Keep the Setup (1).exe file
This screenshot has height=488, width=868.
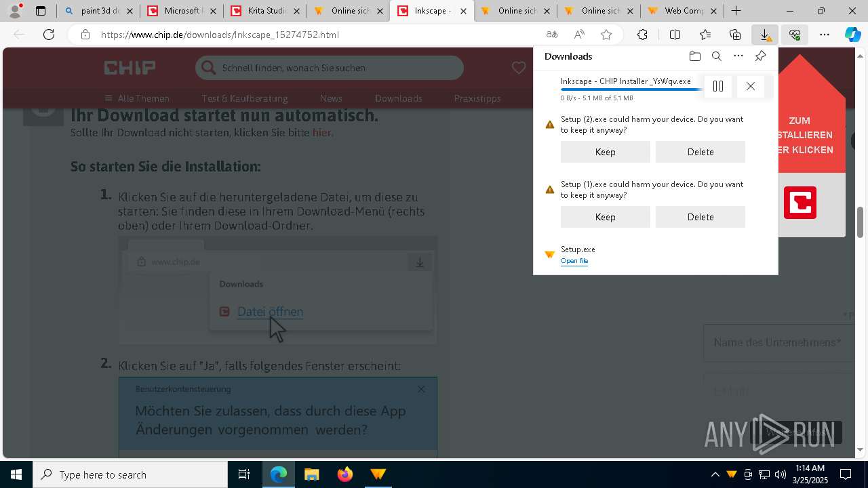(605, 217)
